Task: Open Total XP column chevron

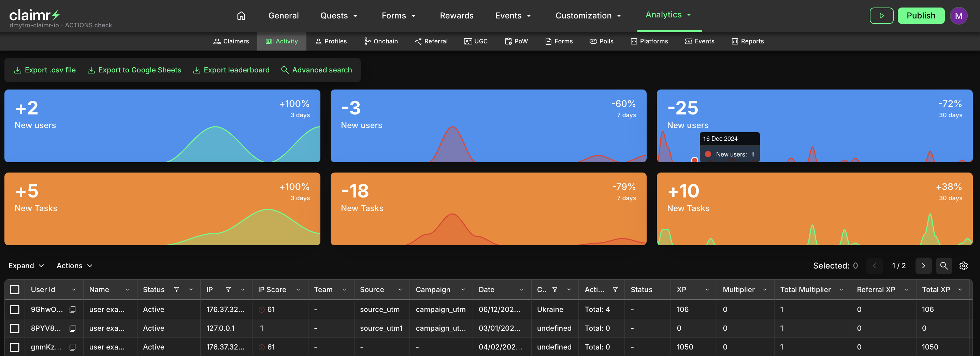Action: click(x=960, y=289)
